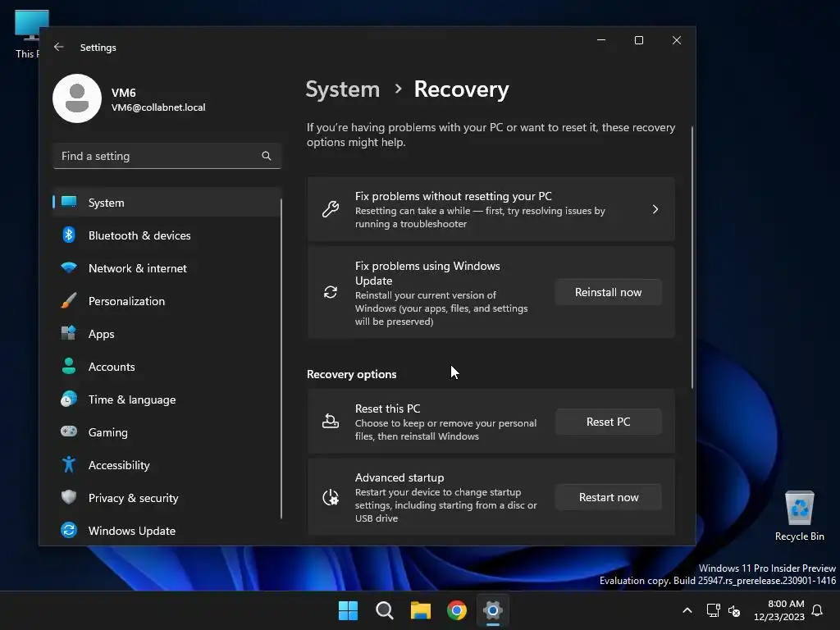This screenshot has height=630, width=840.
Task: Click the Apps grid icon in sidebar
Action: [69, 333]
